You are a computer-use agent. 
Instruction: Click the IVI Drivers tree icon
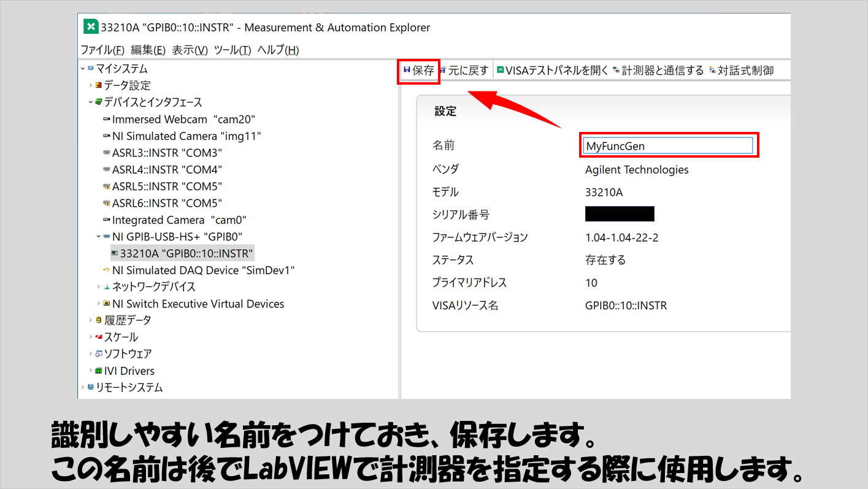point(99,371)
